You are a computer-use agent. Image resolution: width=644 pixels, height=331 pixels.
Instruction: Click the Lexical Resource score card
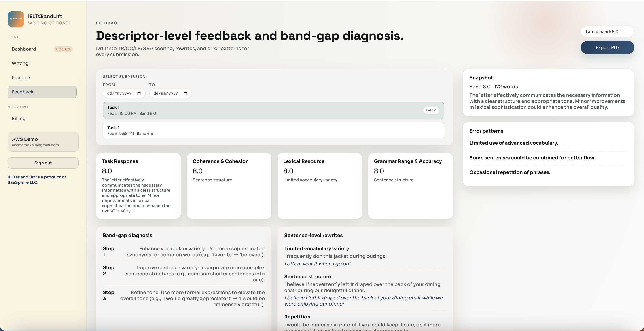pyautogui.click(x=319, y=186)
